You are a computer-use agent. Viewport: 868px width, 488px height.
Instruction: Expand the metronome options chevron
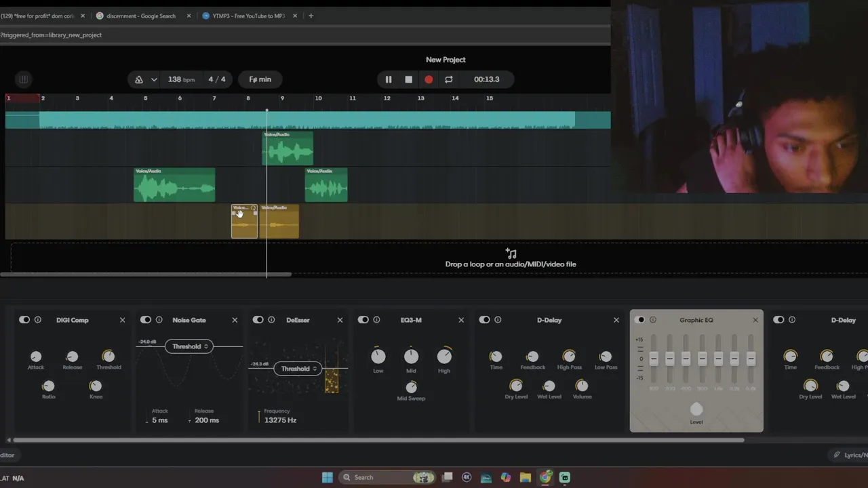point(154,79)
